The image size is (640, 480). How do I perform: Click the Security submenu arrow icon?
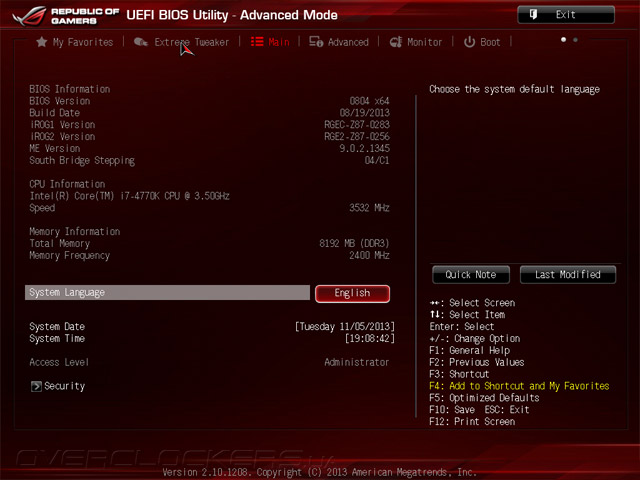click(36, 386)
